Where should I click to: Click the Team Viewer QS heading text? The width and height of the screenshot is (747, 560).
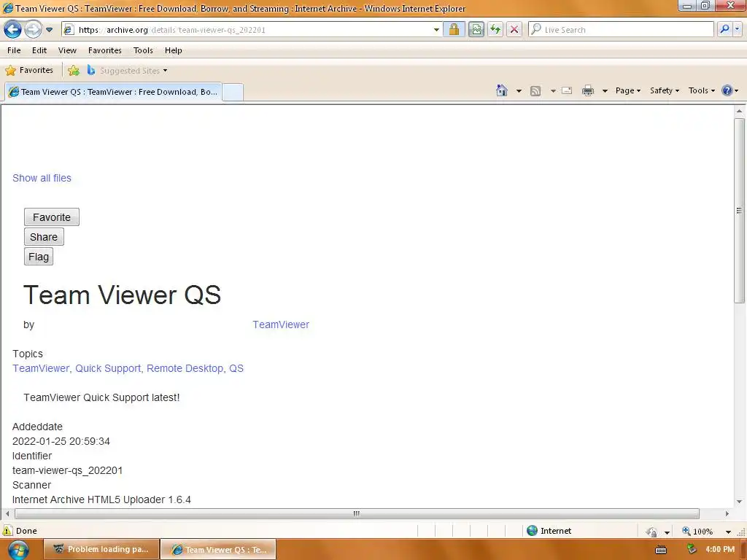coord(122,295)
